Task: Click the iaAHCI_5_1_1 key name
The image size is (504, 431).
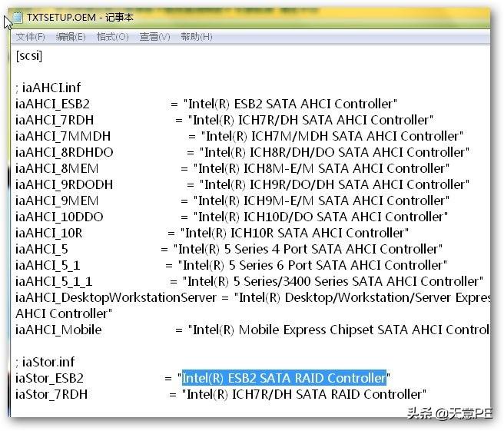Action: click(54, 281)
